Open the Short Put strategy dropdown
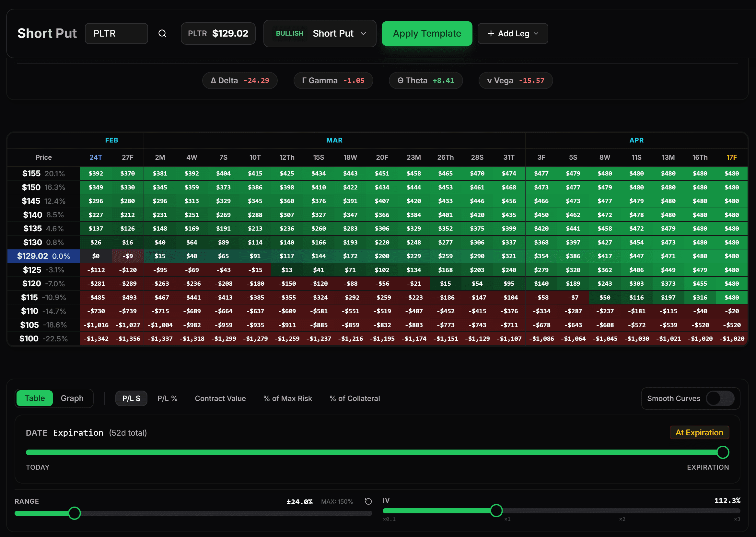This screenshot has height=537, width=756. 320,33
